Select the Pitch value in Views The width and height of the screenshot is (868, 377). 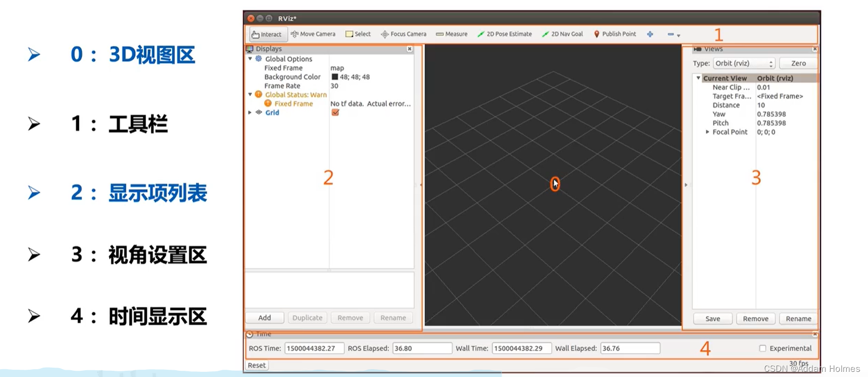tap(771, 123)
